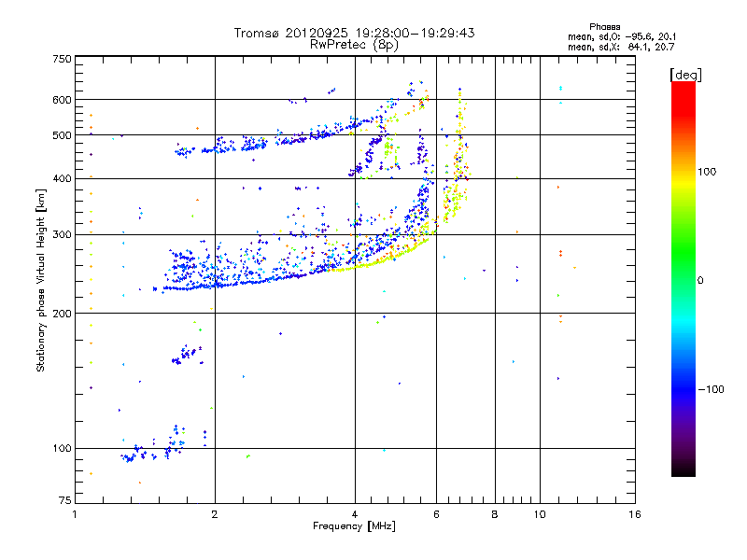The image size is (747, 560).
Task: Click the "-100" label on the color bar
Action: pos(712,389)
